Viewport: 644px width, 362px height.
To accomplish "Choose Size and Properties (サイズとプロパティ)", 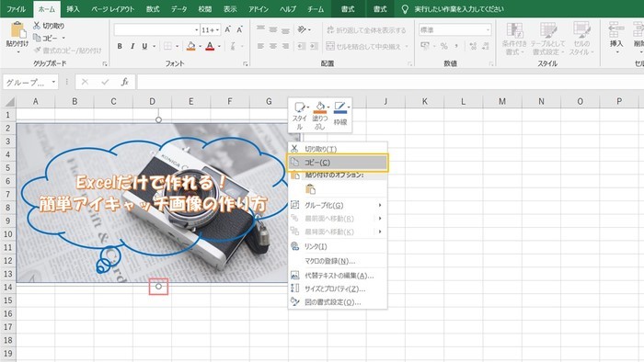I will pyautogui.click(x=338, y=288).
